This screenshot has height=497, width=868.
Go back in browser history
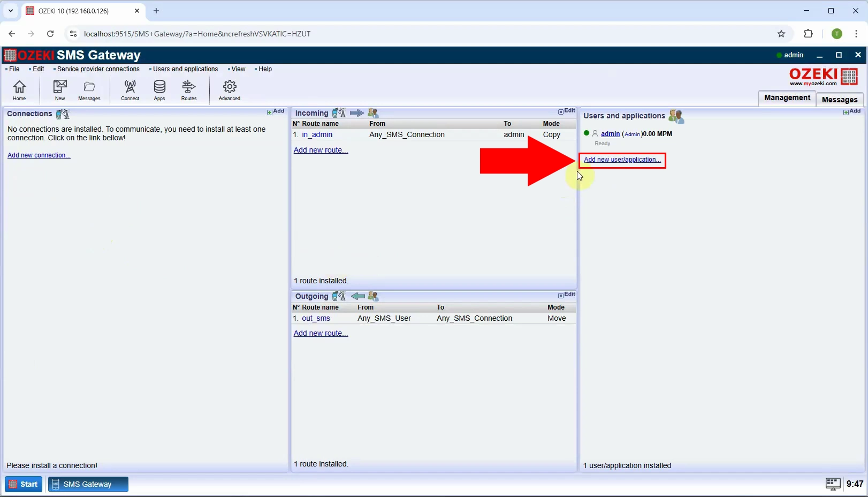12,34
